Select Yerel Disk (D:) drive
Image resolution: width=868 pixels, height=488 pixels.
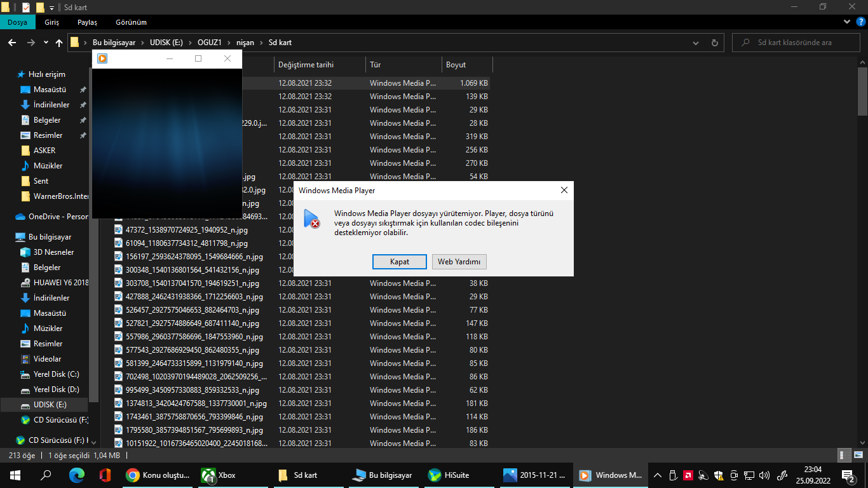pyautogui.click(x=56, y=390)
